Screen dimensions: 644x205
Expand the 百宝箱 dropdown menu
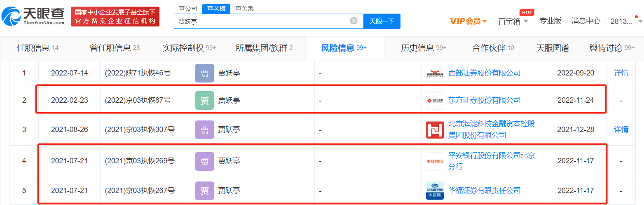coord(513,21)
